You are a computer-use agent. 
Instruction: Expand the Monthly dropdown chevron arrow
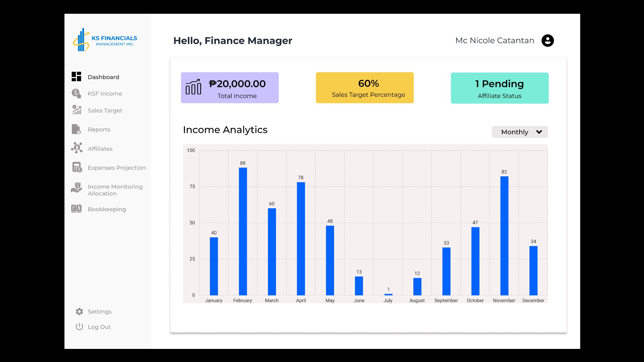539,132
